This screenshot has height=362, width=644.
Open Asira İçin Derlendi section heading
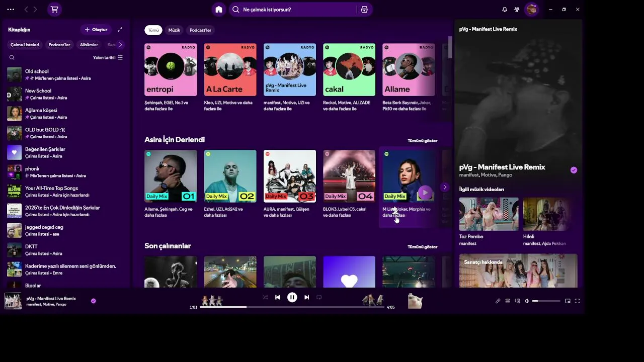click(175, 140)
